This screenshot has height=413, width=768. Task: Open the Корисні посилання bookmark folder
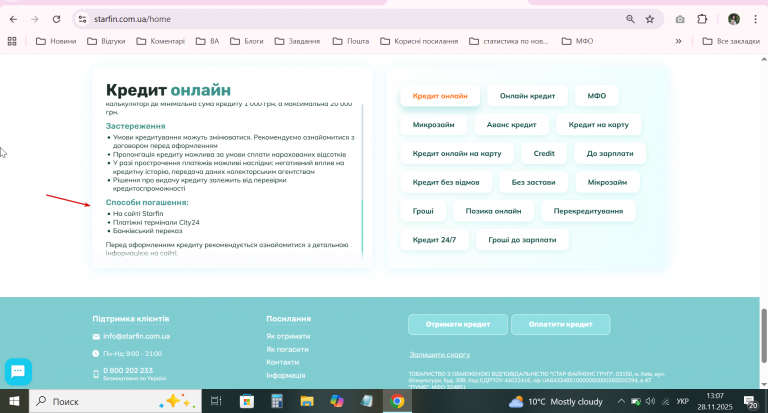[419, 41]
